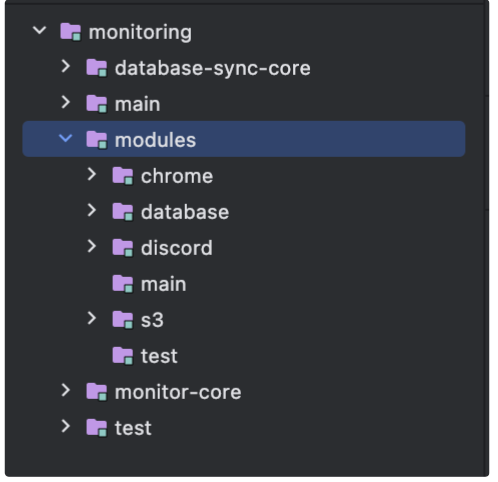This screenshot has width=498, height=482.
Task: Select the database label under modules
Action: (x=185, y=212)
